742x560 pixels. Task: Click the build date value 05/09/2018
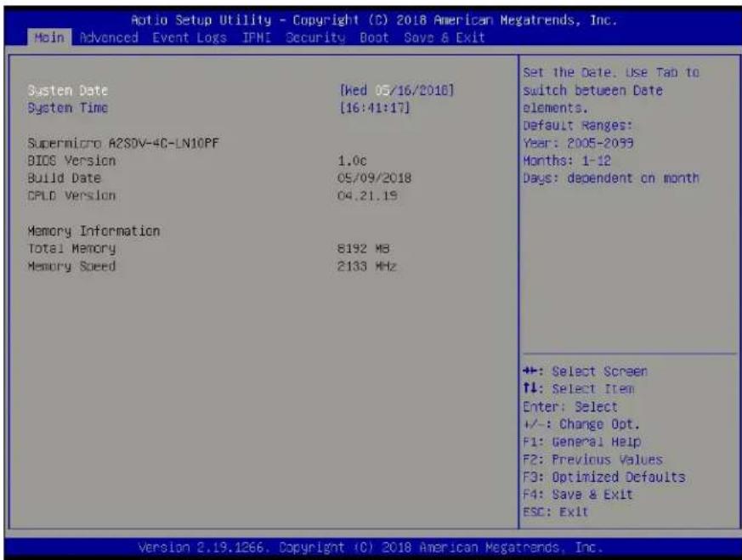(374, 178)
